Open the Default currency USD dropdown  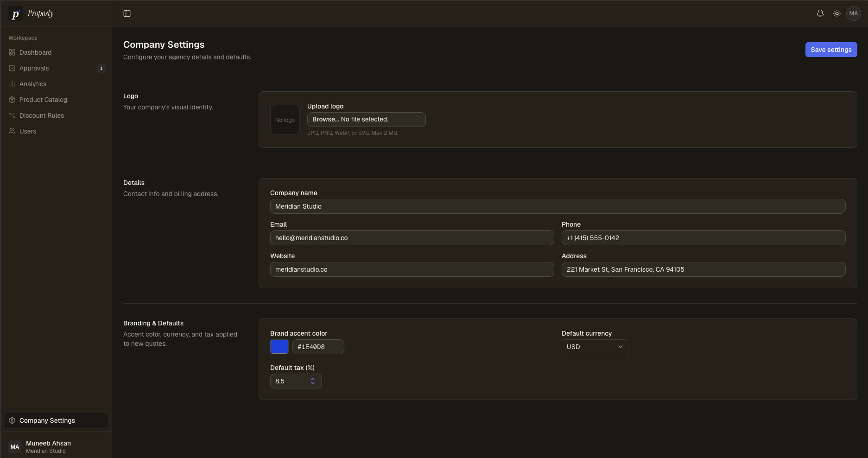[595, 347]
